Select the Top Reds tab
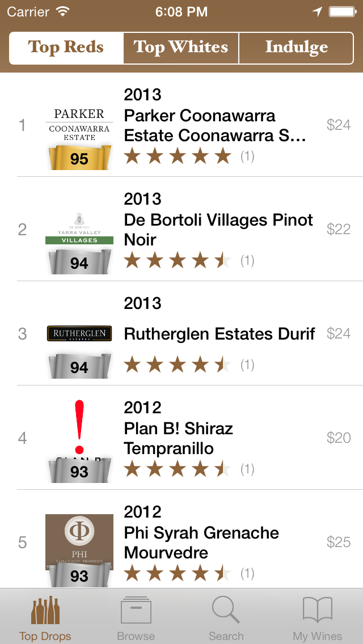 [x=66, y=48]
